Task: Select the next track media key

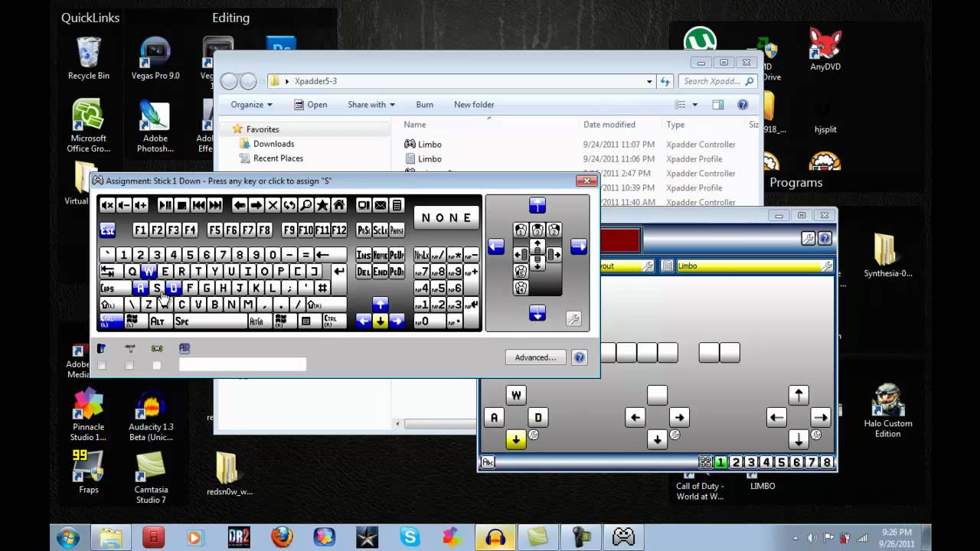Action: [216, 205]
